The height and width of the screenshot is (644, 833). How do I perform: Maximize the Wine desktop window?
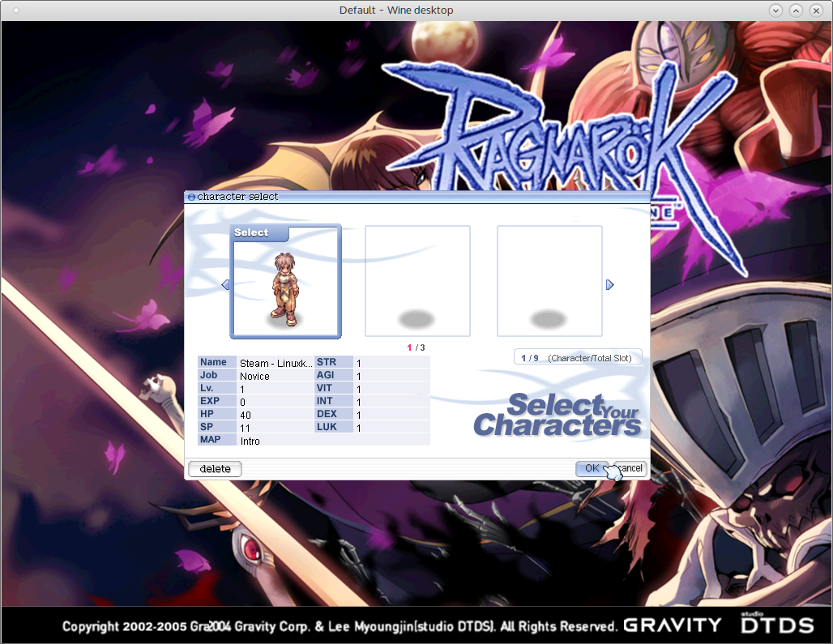[796, 10]
